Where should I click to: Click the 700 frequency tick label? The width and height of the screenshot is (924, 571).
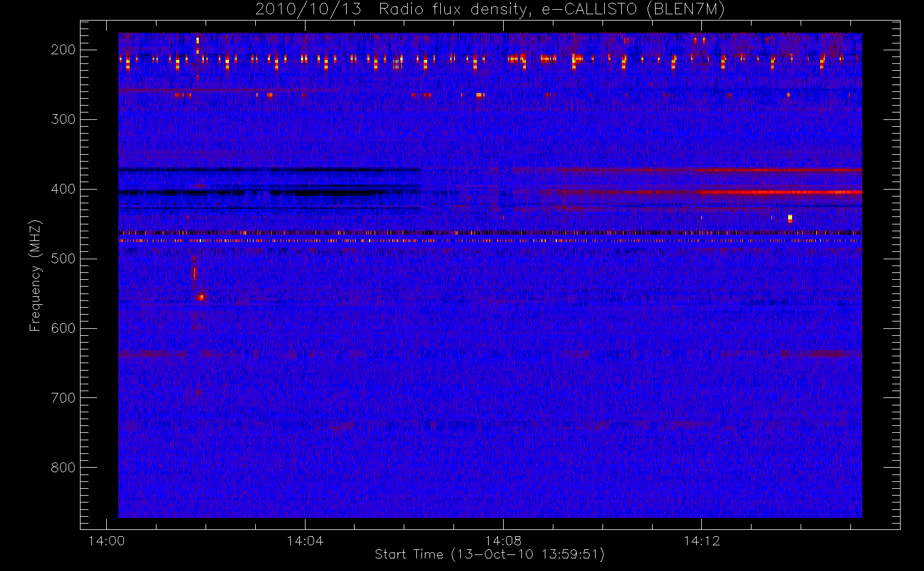pos(63,398)
